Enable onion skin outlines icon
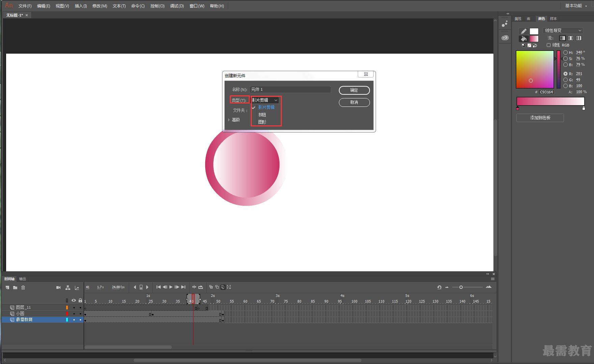The image size is (594, 364). [x=217, y=287]
